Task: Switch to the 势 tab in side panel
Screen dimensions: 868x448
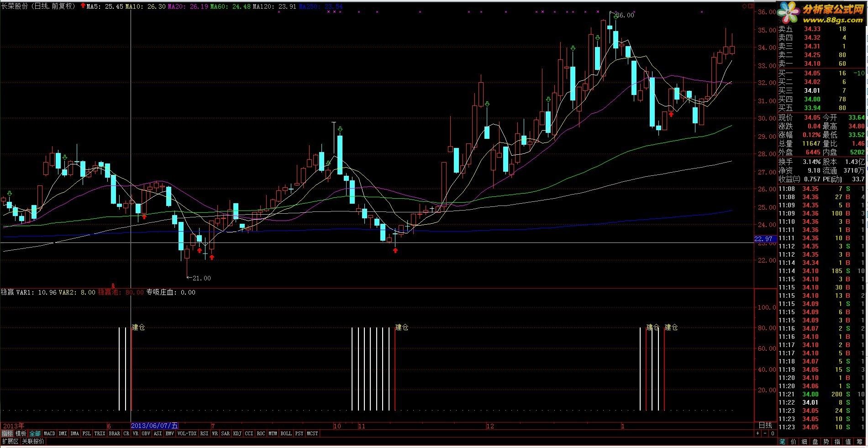Action: (x=826, y=442)
